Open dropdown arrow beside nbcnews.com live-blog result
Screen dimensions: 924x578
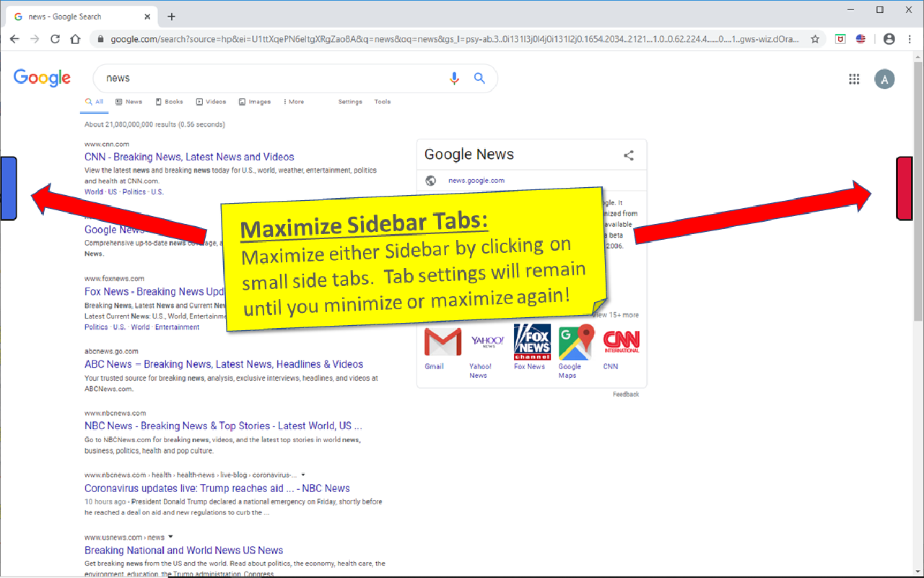[x=302, y=475]
